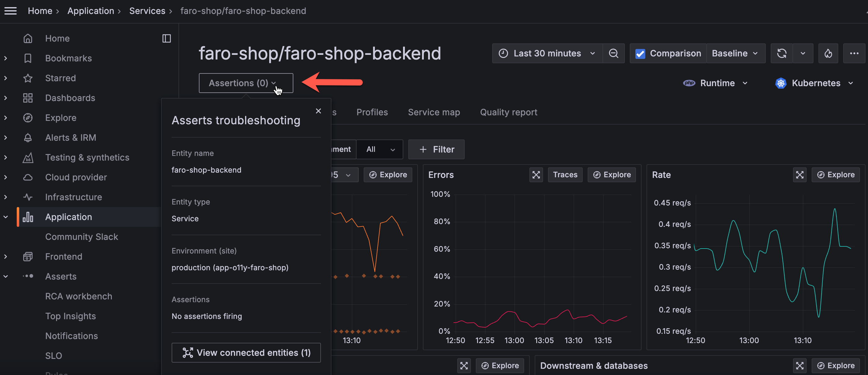Collapse the Asserts sidebar section

click(6, 276)
